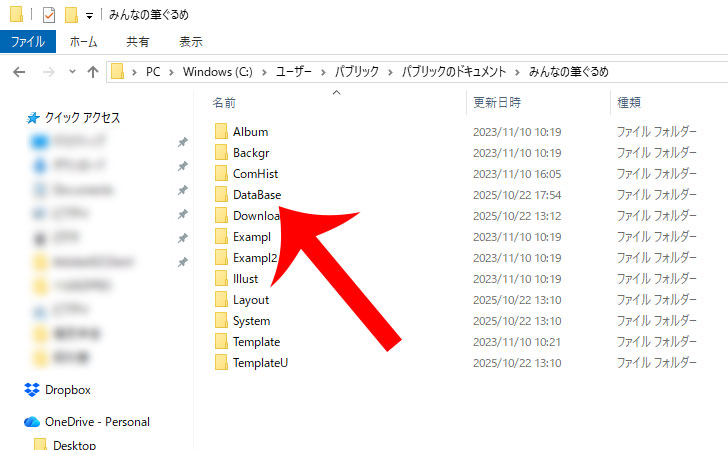Click the OneDrive cloud icon

point(32,422)
